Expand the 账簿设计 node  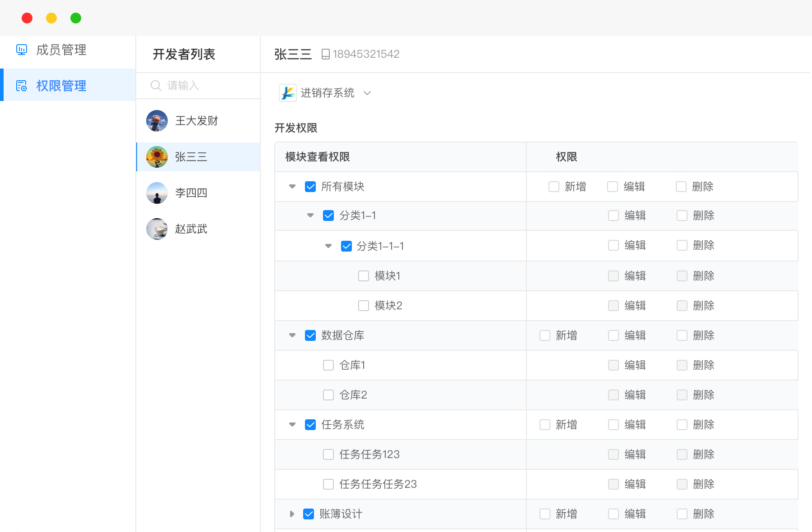coord(292,514)
